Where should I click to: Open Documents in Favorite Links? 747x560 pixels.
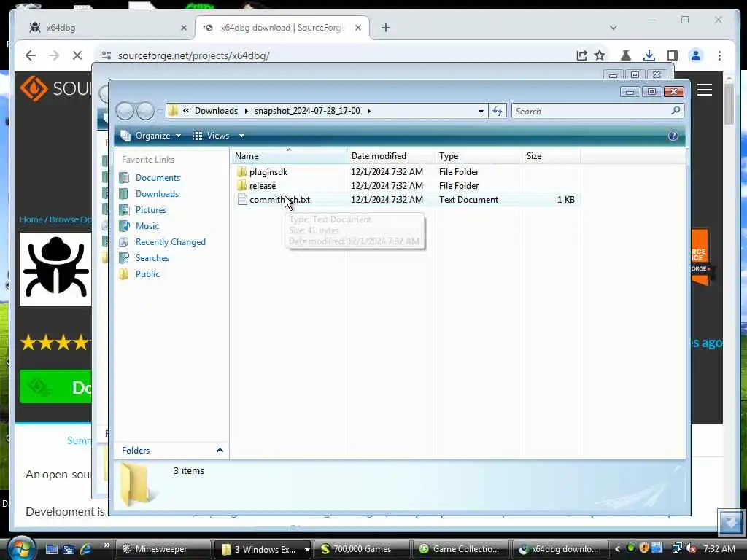tap(158, 178)
